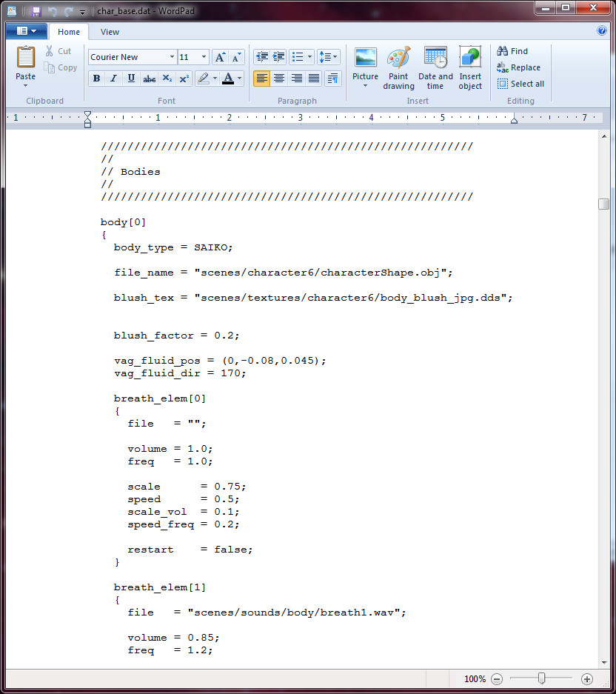Viewport: 616px width, 694px height.
Task: Align text right
Action: pyautogui.click(x=296, y=79)
